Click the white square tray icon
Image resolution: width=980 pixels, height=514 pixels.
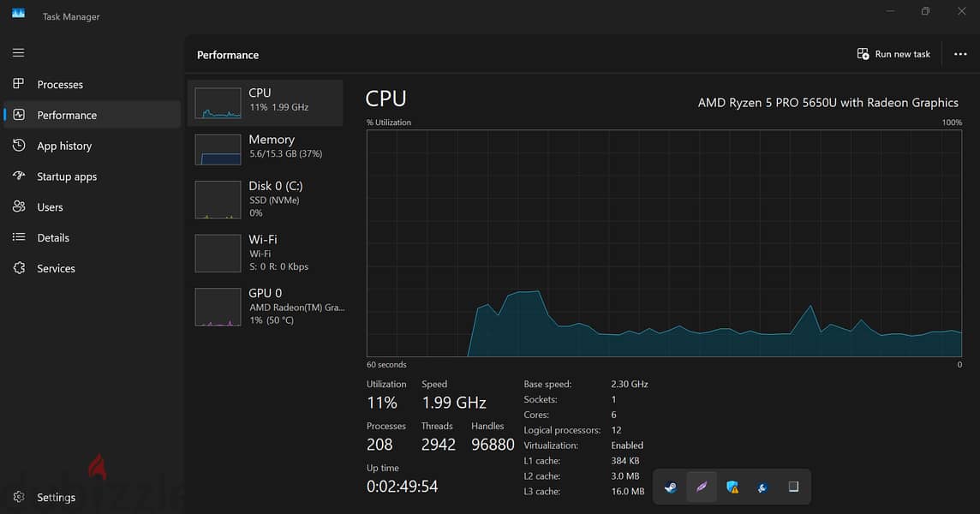point(793,487)
